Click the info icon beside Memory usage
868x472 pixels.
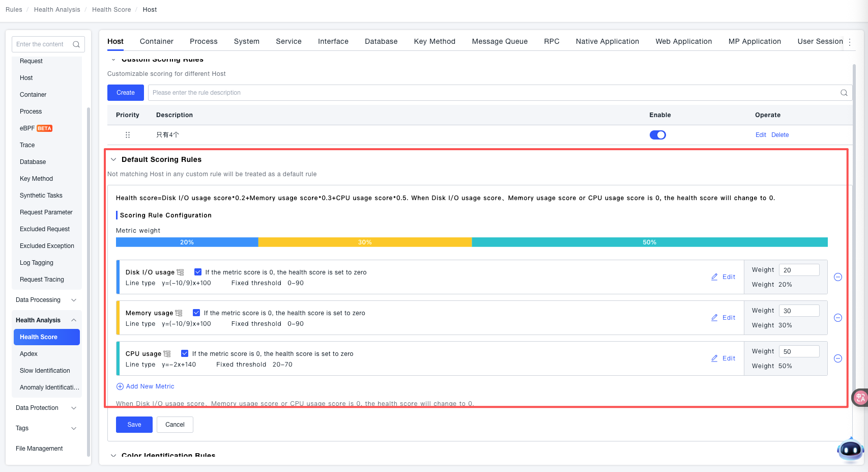179,313
